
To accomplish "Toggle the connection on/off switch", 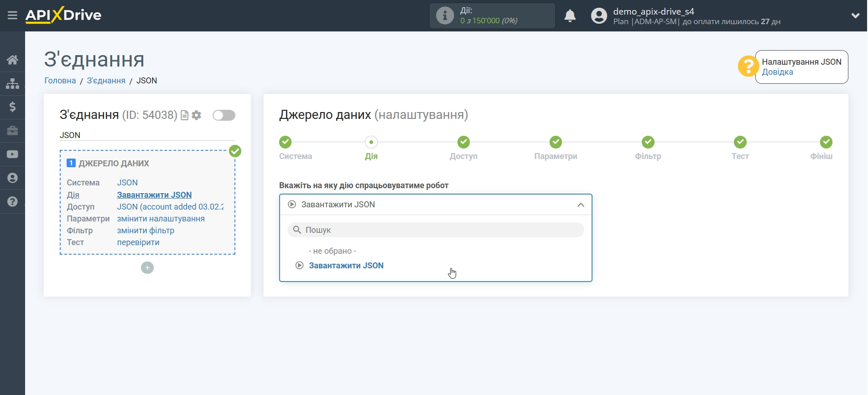I will (x=224, y=115).
